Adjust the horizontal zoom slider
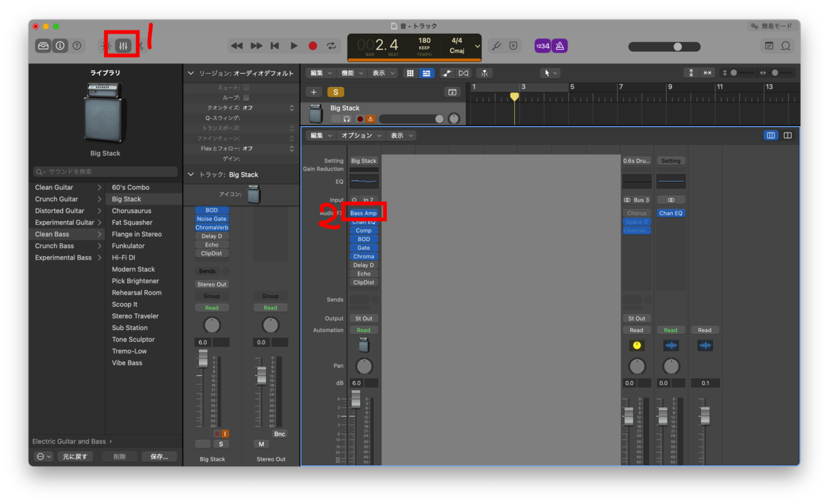 780,73
